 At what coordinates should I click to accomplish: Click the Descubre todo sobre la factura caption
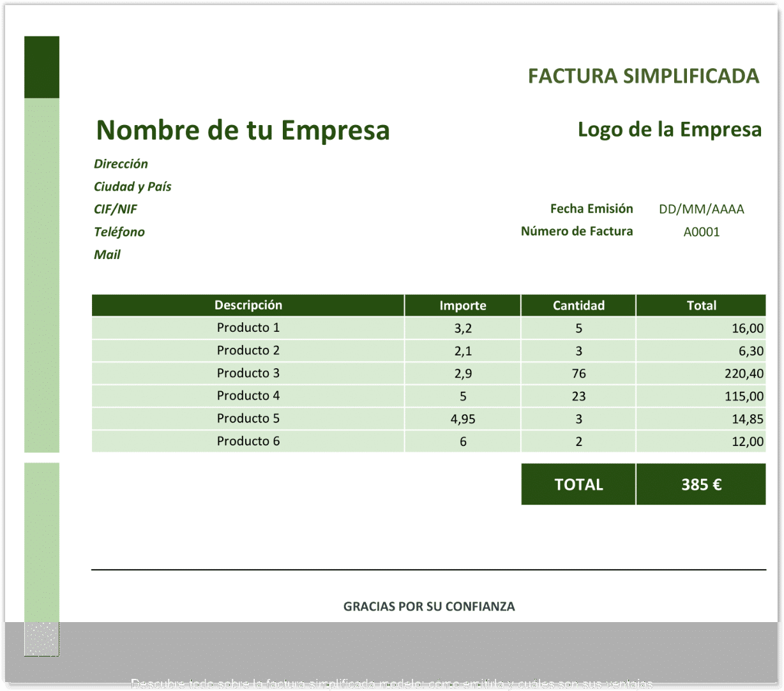pyautogui.click(x=392, y=684)
